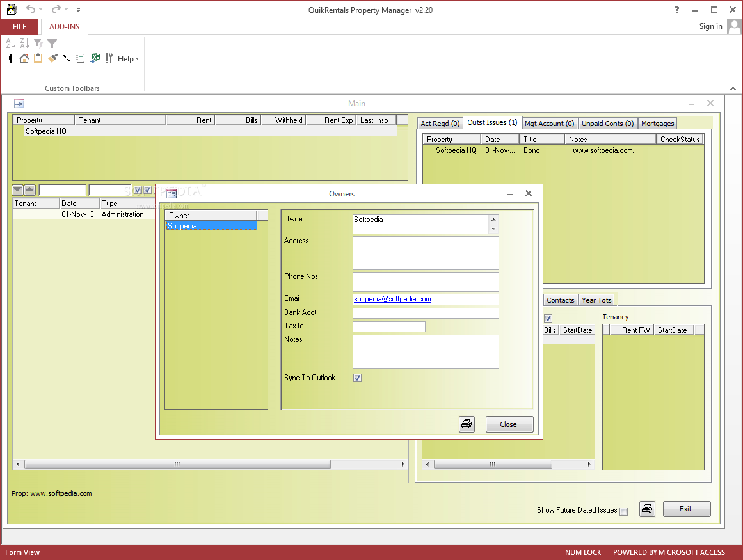The height and width of the screenshot is (560, 743).
Task: Click the form icon in Main window title
Action: click(x=19, y=103)
